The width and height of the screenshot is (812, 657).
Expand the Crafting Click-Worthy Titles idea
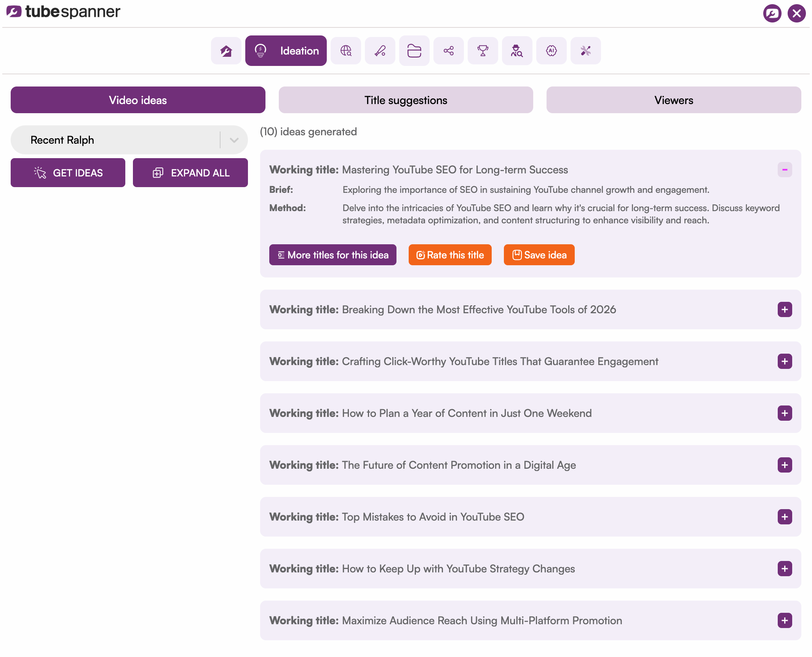[x=785, y=361]
